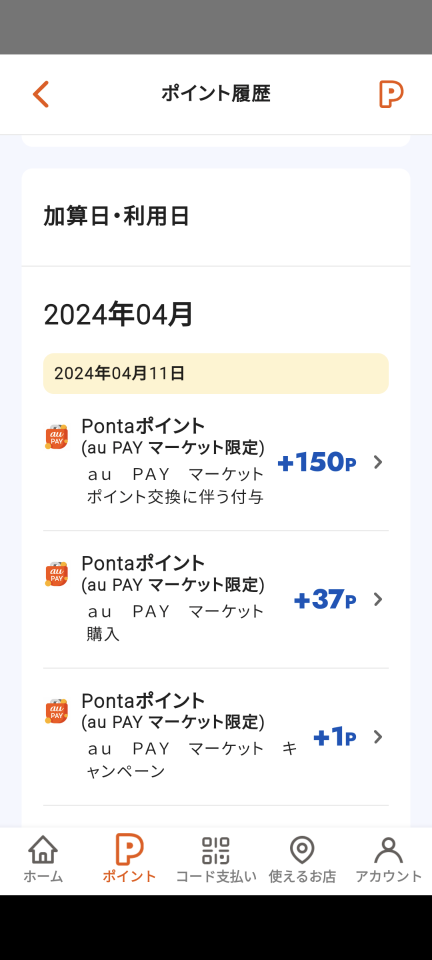This screenshot has height=960, width=432.
Task: Select the Point P icon in bottom navigation
Action: coord(129,850)
